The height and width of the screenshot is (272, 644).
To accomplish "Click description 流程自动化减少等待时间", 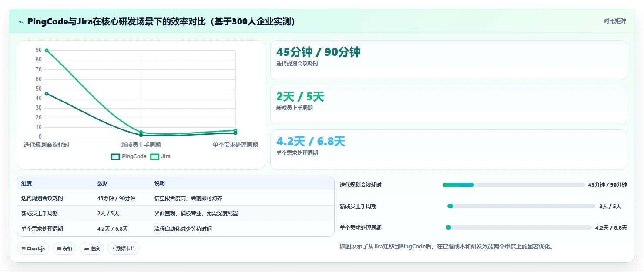I will point(183,229).
